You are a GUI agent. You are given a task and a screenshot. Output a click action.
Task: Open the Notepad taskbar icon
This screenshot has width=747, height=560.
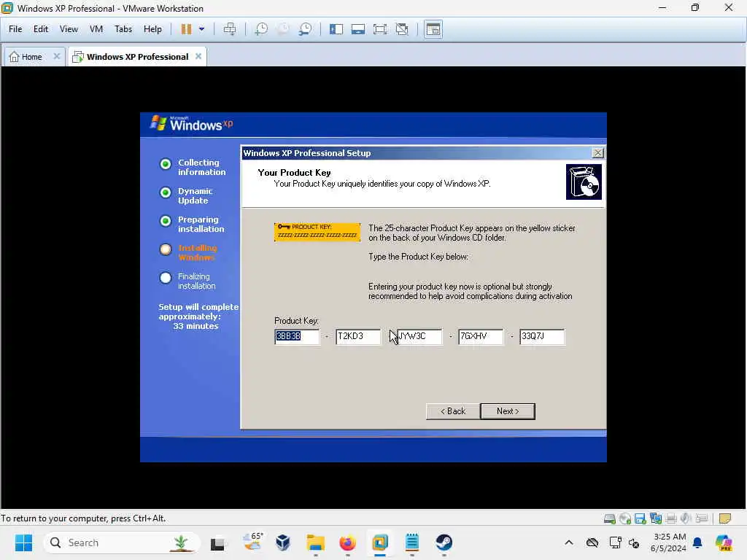pos(412,542)
